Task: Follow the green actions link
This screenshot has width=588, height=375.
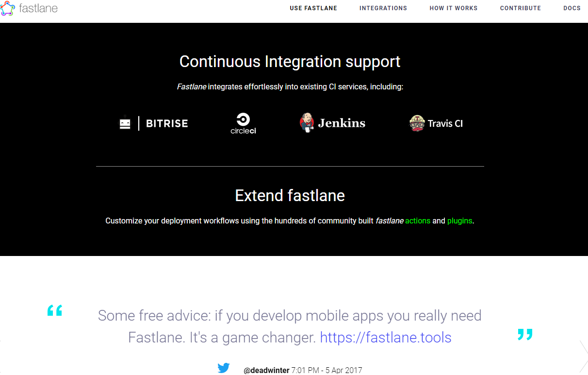Action: coord(418,221)
